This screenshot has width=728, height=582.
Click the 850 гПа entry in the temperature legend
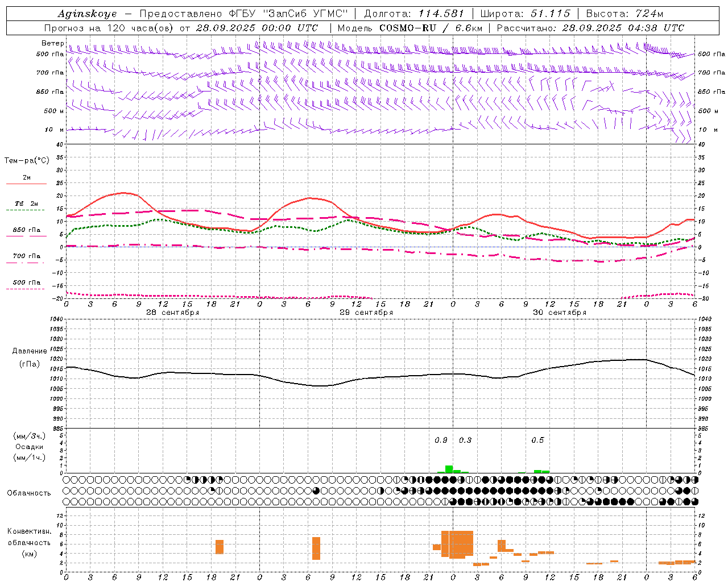tap(27, 230)
